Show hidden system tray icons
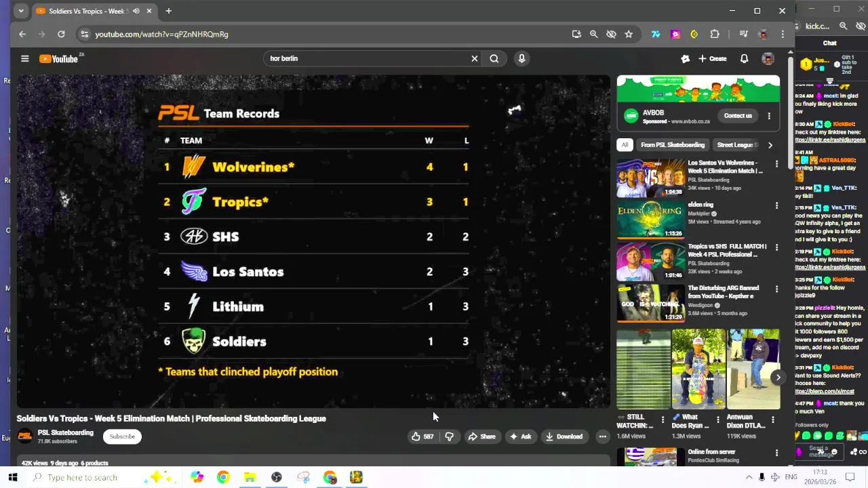The width and height of the screenshot is (868, 488). (x=749, y=477)
